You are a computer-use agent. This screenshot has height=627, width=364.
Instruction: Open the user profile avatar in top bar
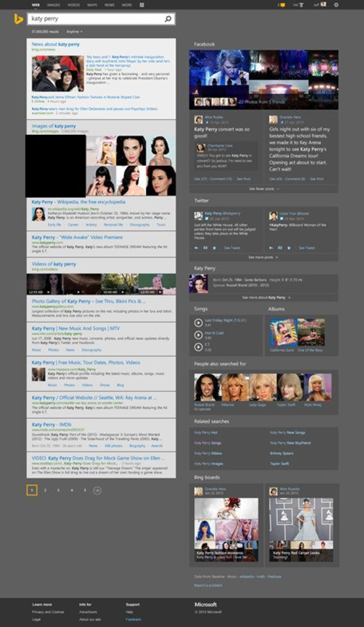[x=323, y=5]
